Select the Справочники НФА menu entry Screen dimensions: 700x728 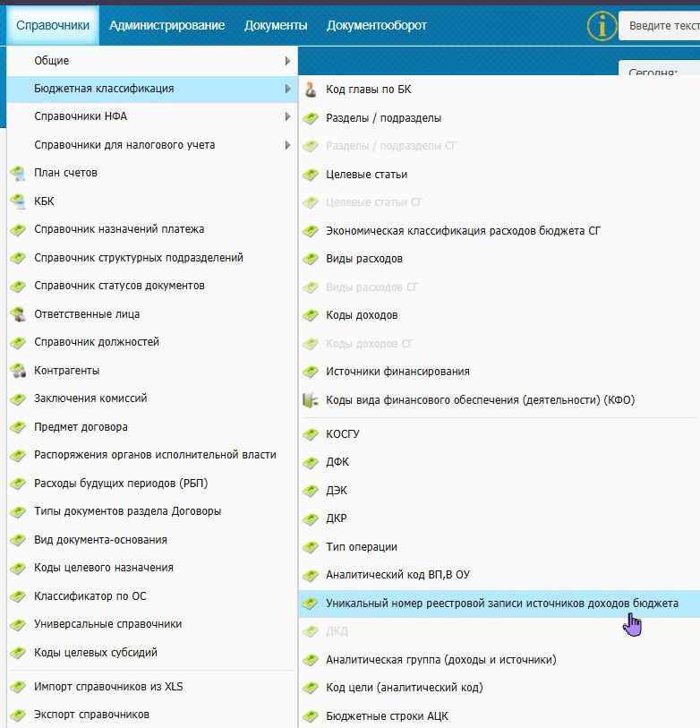pyautogui.click(x=152, y=116)
